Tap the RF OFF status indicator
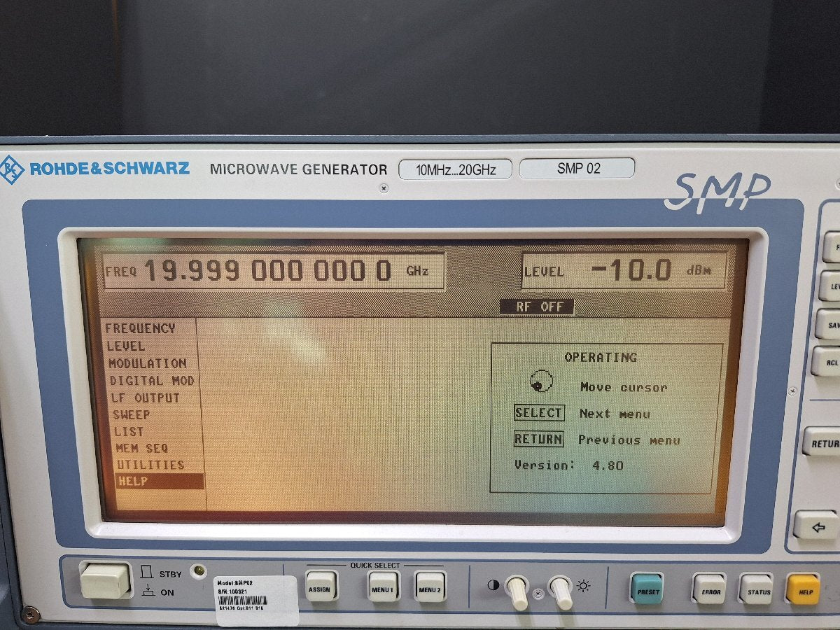 (536, 307)
